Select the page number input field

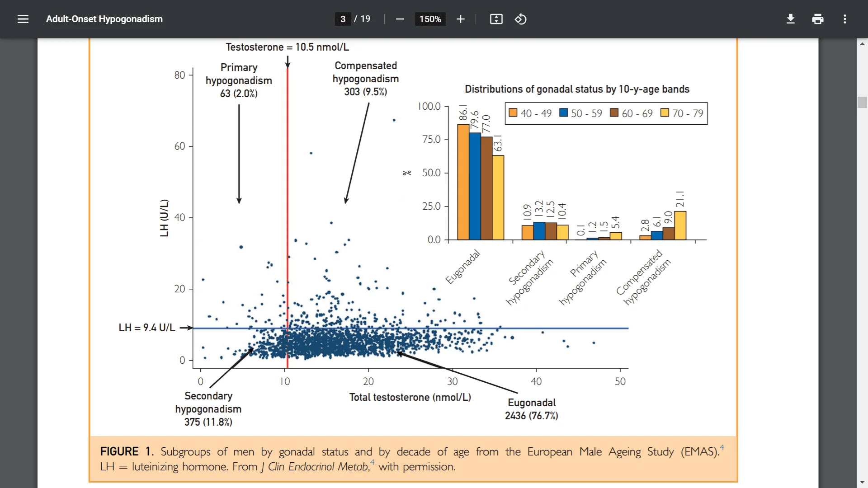343,19
